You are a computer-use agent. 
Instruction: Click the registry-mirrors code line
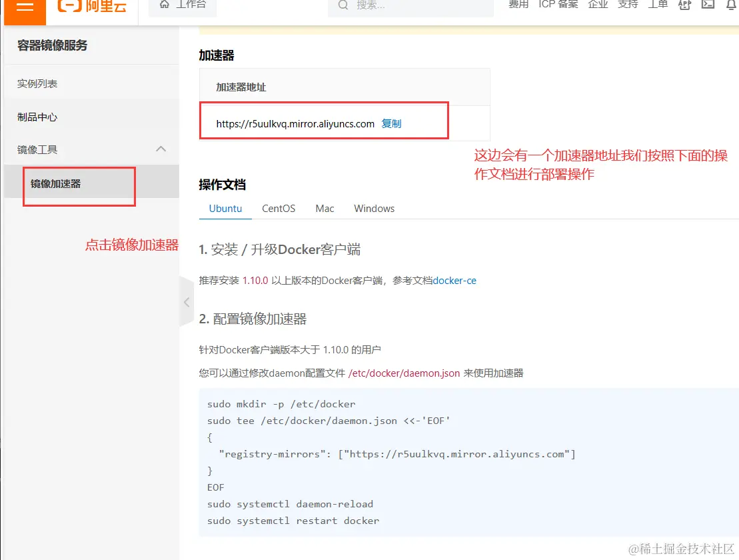click(397, 454)
